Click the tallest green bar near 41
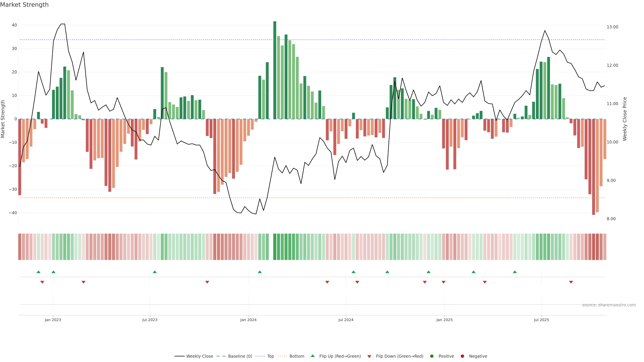Screen dimensions: 644x362 point(275,70)
